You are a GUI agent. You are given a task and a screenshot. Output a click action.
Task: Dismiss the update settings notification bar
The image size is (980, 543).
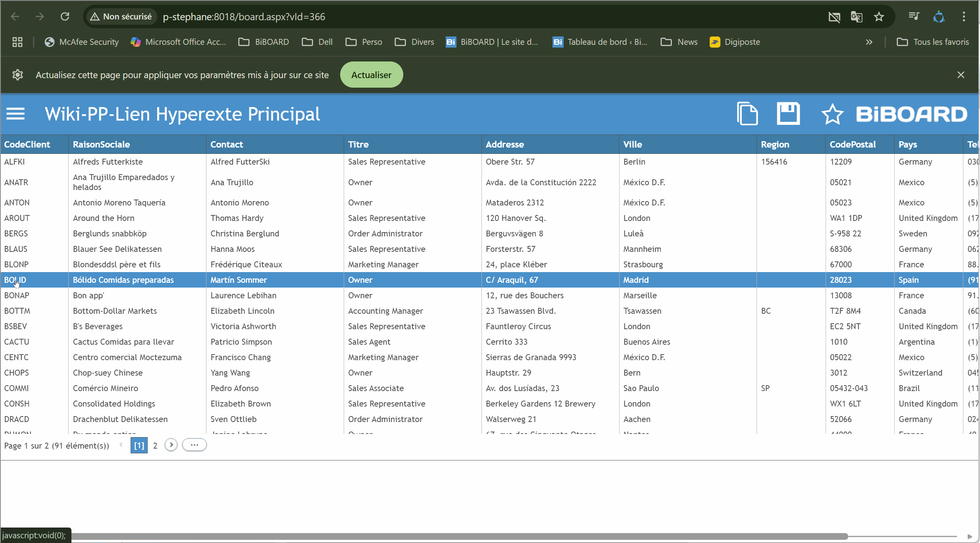tap(961, 75)
